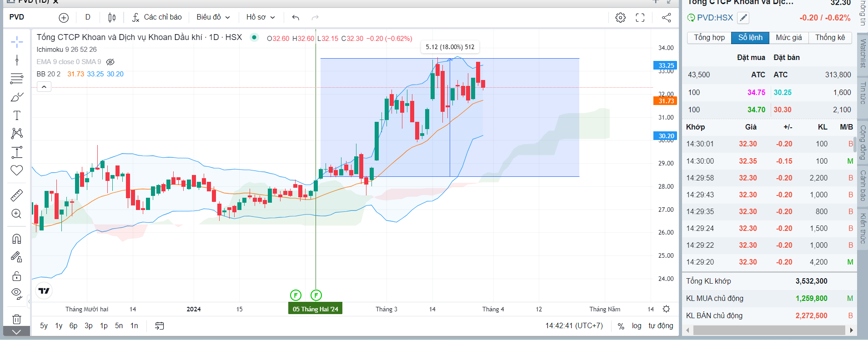This screenshot has width=868, height=340.
Task: Set chart range to 6p
Action: 73,326
